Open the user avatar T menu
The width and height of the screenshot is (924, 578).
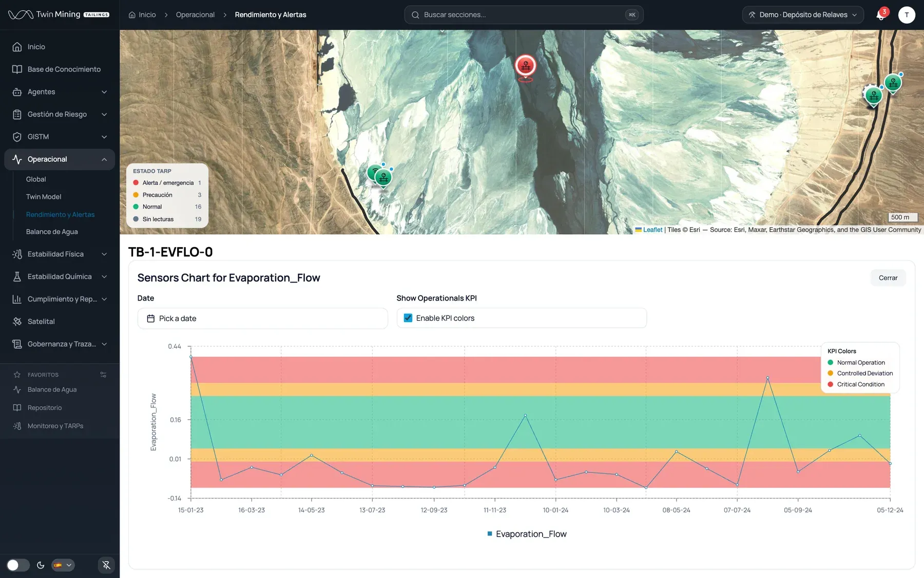907,15
